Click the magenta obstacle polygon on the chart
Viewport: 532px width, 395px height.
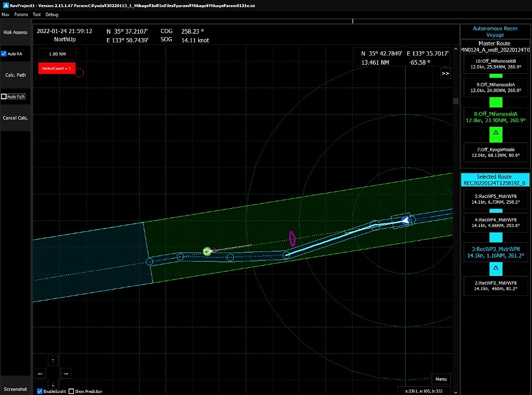pos(292,238)
